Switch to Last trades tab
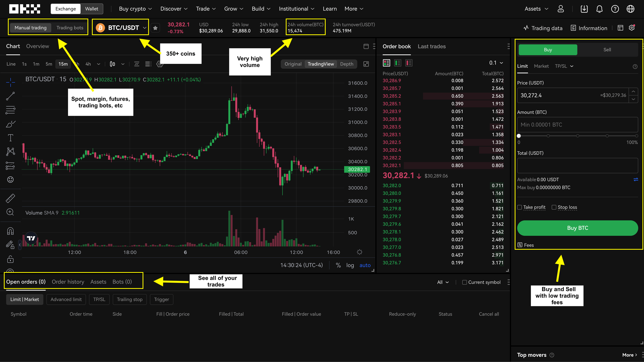 point(432,47)
